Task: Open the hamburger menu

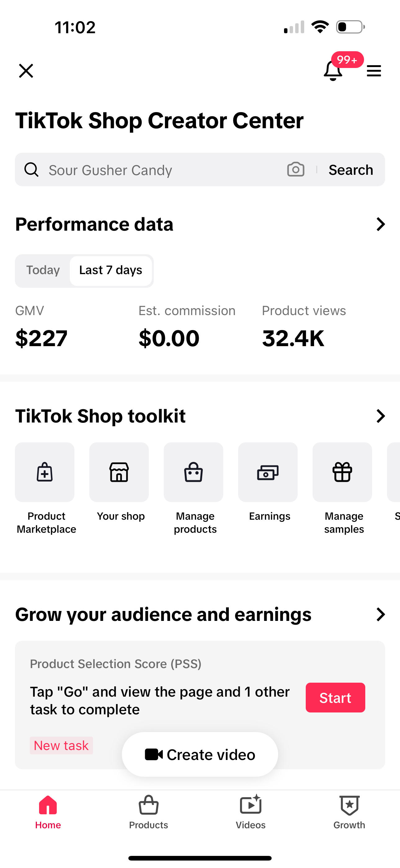Action: pyautogui.click(x=374, y=71)
